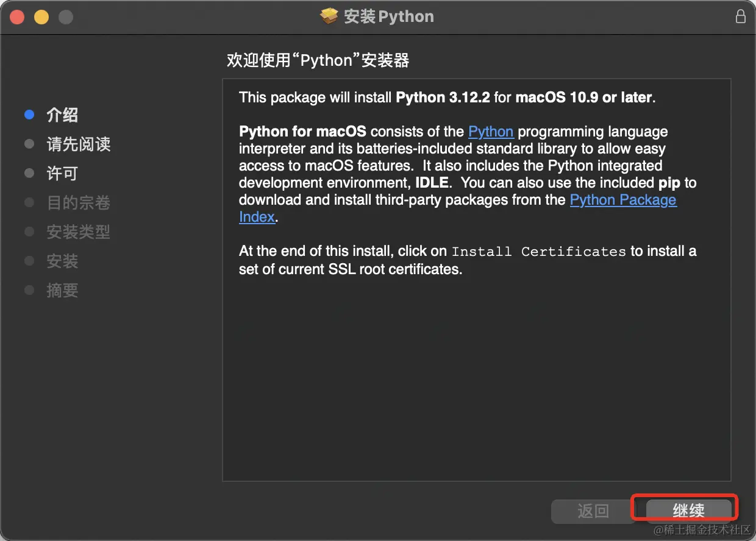This screenshot has width=756, height=541.
Task: Select the 目的宗卷 step in sidebar
Action: tap(79, 203)
